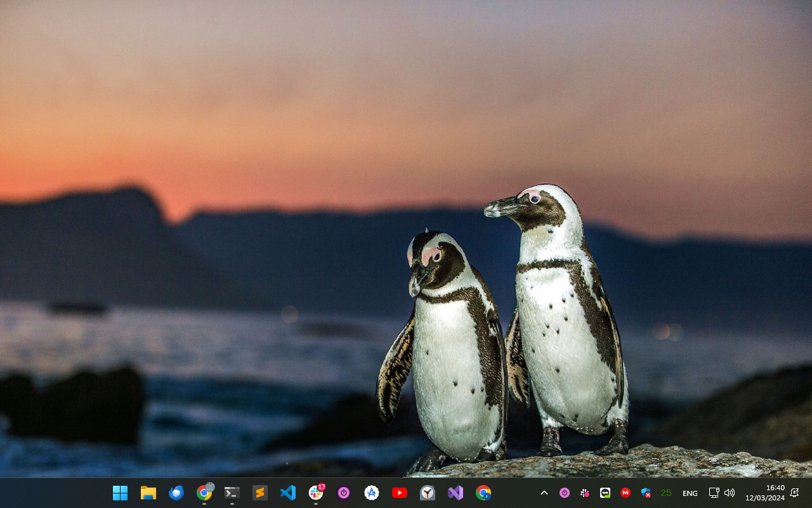Open Visual Studio Code (blue icon)

288,493
